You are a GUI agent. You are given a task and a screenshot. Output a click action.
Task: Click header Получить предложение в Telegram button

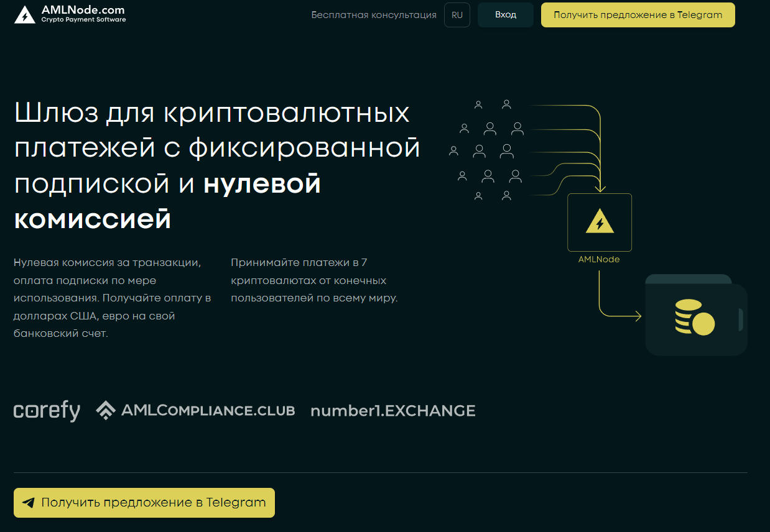click(x=638, y=15)
